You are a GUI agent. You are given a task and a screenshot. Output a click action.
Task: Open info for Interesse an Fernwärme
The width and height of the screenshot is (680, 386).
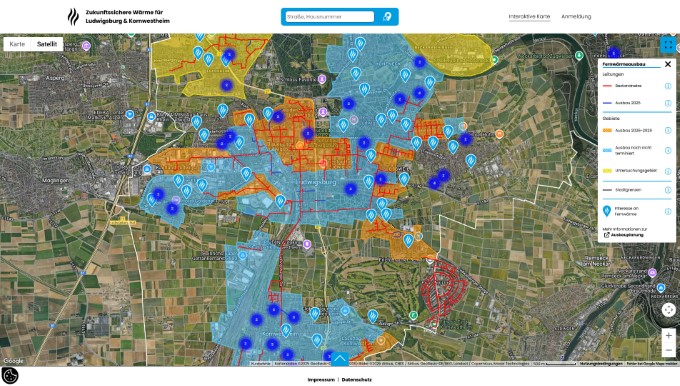click(x=668, y=211)
